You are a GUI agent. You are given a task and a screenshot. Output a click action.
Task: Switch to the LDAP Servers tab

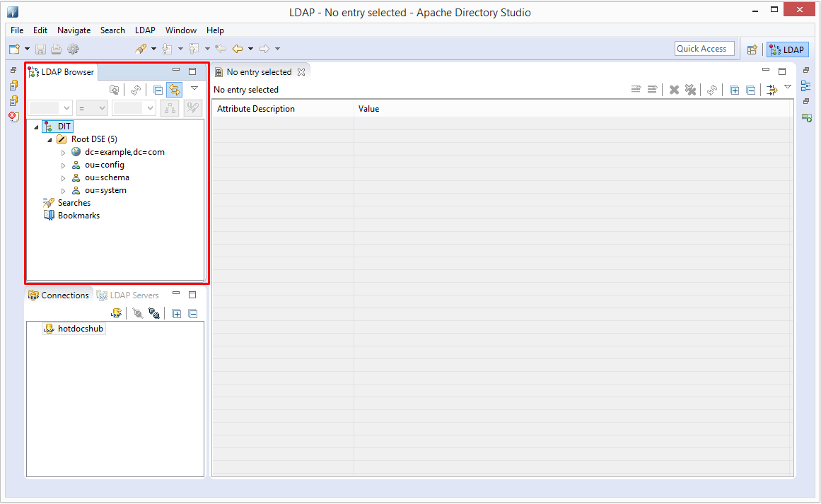click(128, 295)
